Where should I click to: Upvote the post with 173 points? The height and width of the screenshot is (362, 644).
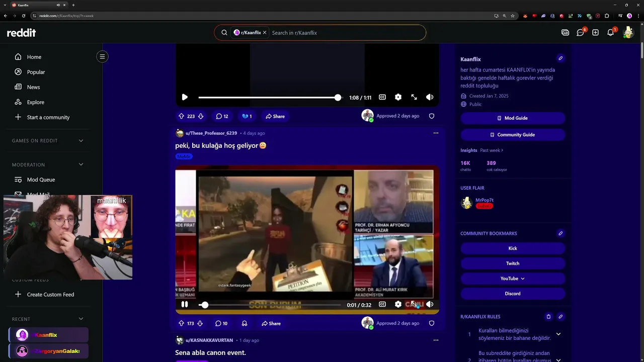tap(181, 323)
